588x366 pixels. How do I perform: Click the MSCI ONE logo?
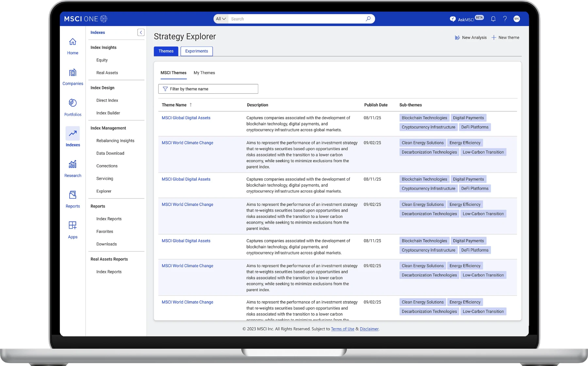pos(86,19)
